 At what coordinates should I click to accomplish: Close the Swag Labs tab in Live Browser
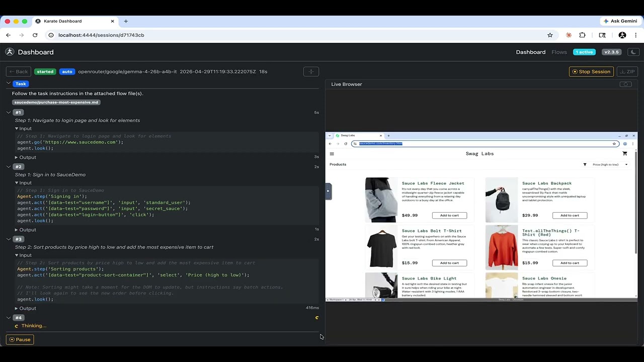[380, 136]
